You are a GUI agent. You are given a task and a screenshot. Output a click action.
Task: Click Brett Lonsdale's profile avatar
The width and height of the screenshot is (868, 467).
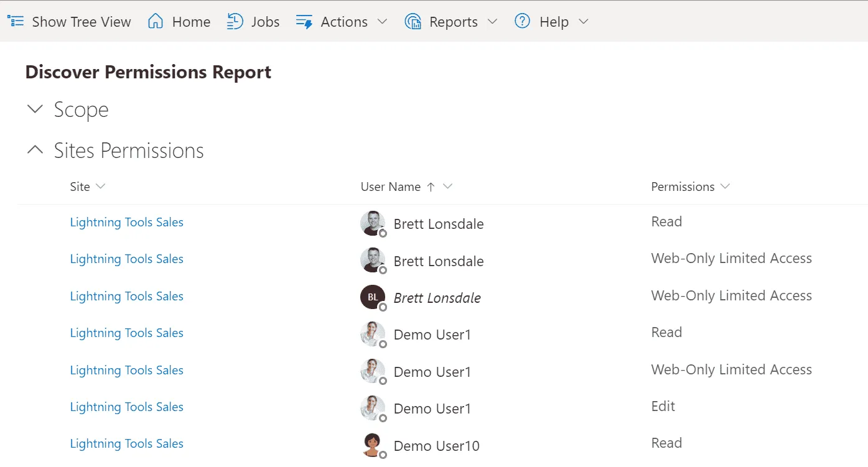pyautogui.click(x=372, y=223)
